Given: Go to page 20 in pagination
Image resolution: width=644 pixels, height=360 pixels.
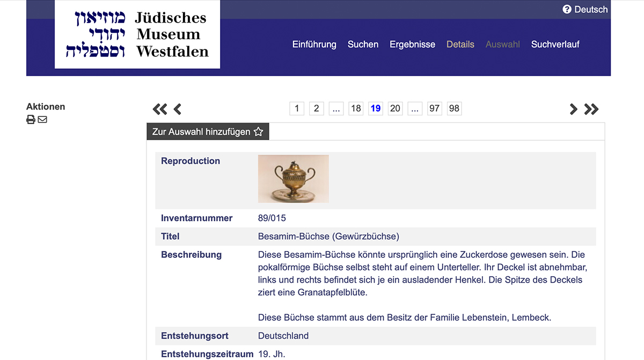Looking at the screenshot, I should point(395,109).
